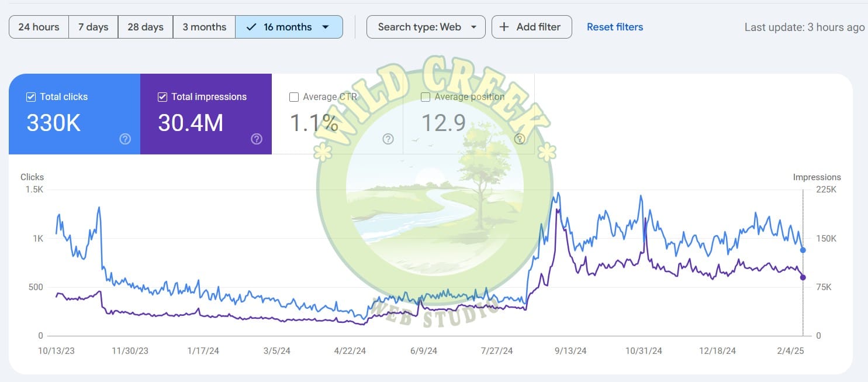
Task: Enable the Average CTR metric checkbox
Action: pos(294,97)
